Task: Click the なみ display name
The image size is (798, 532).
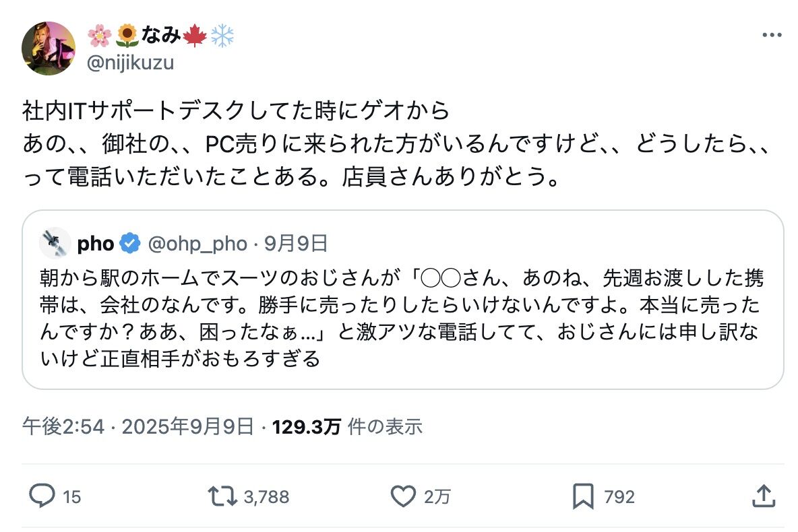Action: click(x=161, y=35)
